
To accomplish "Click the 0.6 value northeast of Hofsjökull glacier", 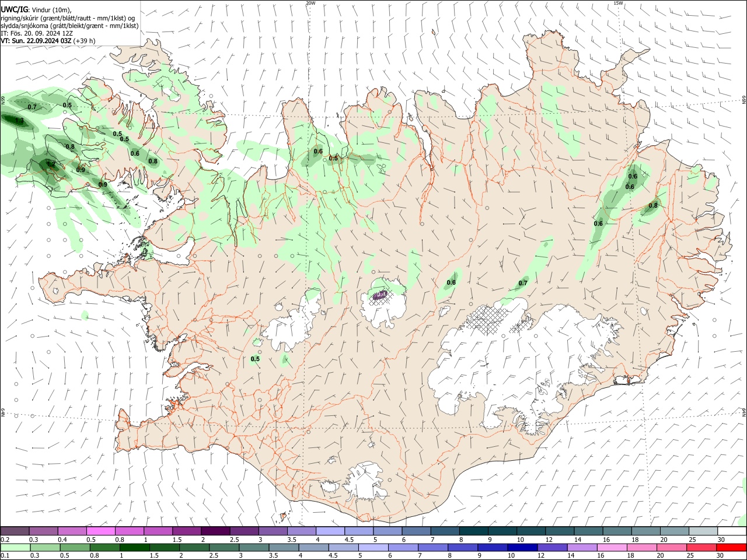I will pyautogui.click(x=451, y=283).
